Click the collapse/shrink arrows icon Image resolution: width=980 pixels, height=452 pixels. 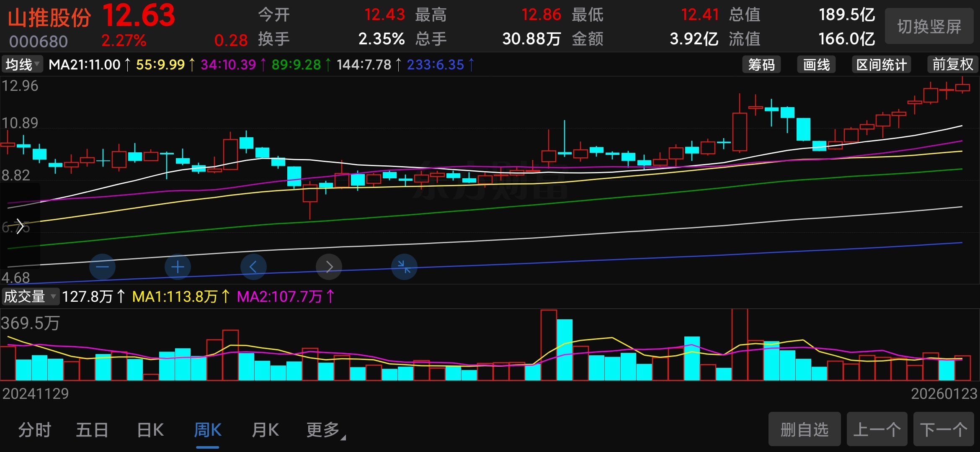[x=404, y=267]
